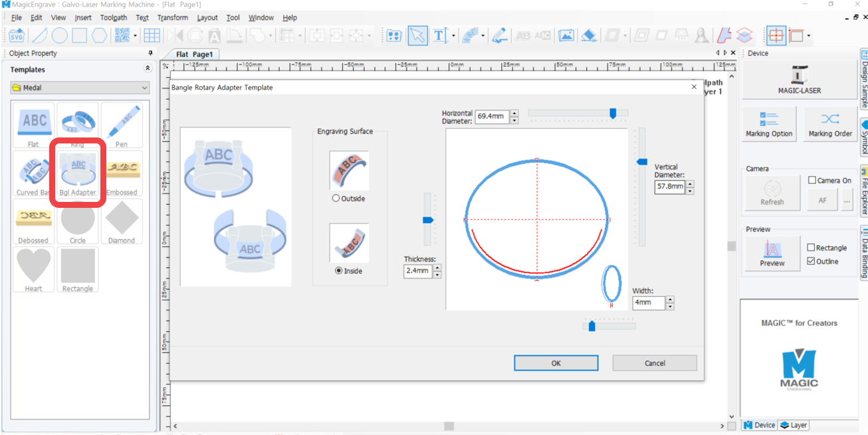This screenshot has width=868, height=435.
Task: Switch to the Layer tab
Action: click(x=794, y=425)
